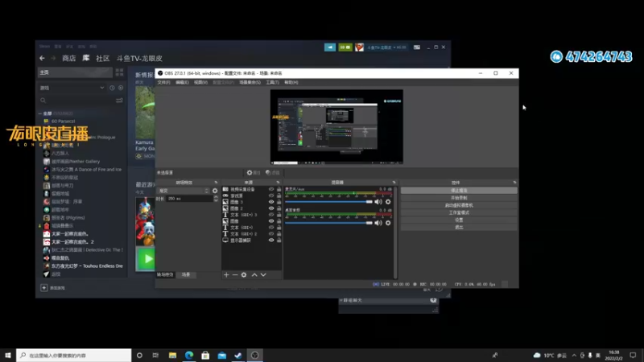644x362 pixels.
Task: Click 开始录制 to start recording
Action: point(459,198)
